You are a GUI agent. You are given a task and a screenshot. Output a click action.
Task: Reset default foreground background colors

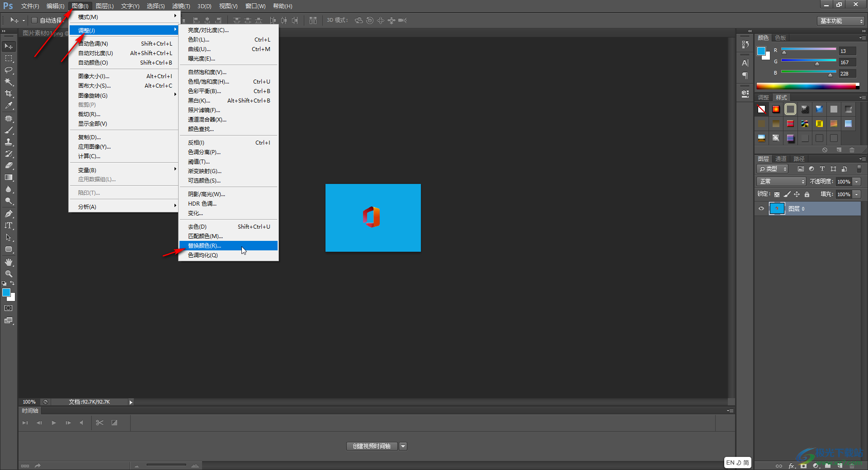[x=4, y=283]
